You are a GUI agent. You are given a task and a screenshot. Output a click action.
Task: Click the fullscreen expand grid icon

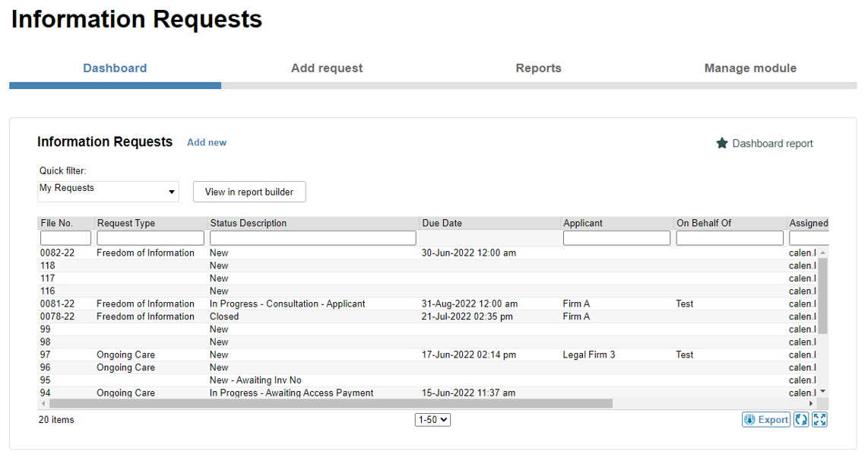[820, 420]
